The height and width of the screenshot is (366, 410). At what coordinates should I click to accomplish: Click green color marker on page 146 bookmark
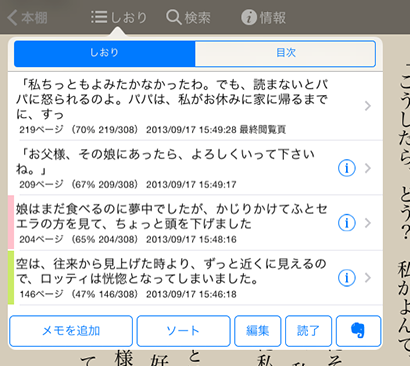click(x=11, y=277)
